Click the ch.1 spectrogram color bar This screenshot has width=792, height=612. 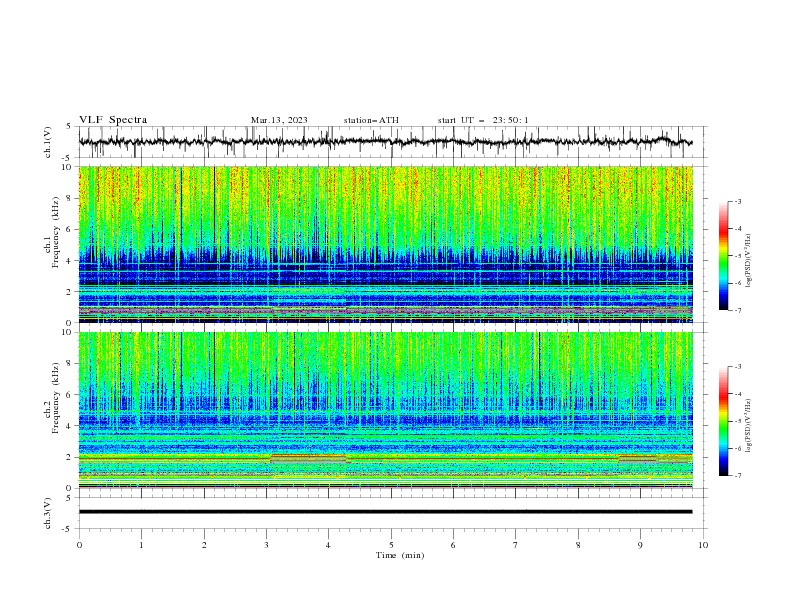pyautogui.click(x=723, y=256)
